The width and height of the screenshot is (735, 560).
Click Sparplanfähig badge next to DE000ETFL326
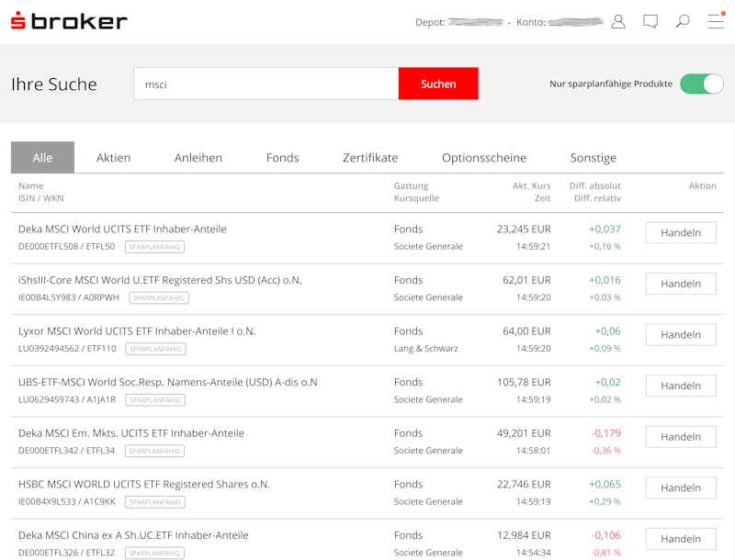(x=154, y=553)
